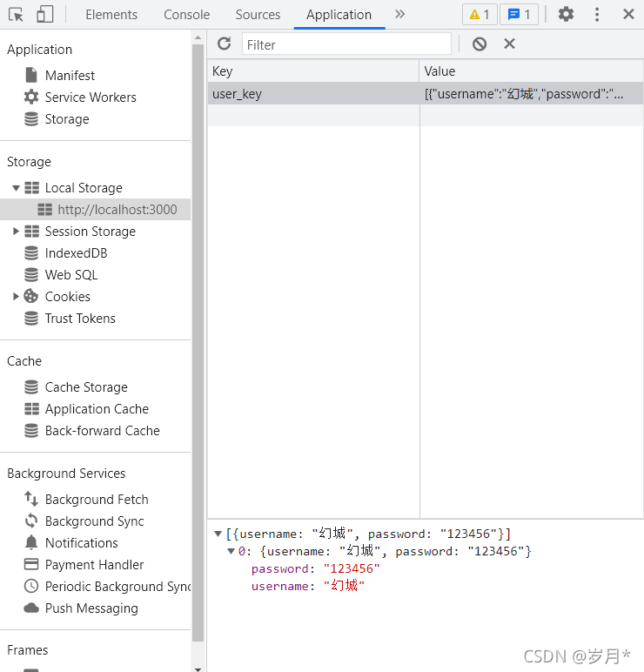
Task: Switch to the Elements tab
Action: coord(111,15)
